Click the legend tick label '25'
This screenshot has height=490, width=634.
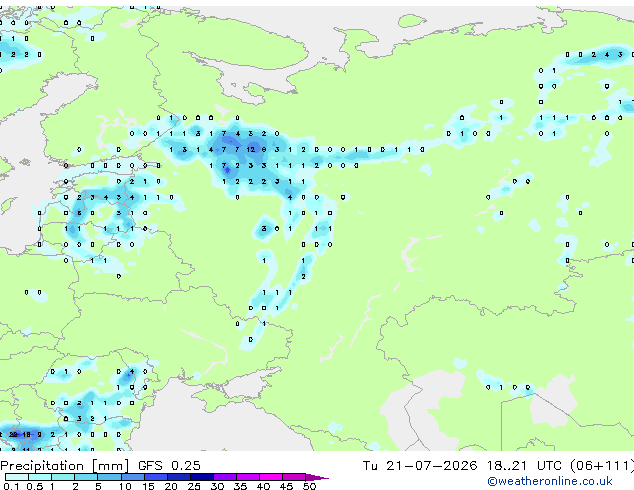click(x=194, y=486)
